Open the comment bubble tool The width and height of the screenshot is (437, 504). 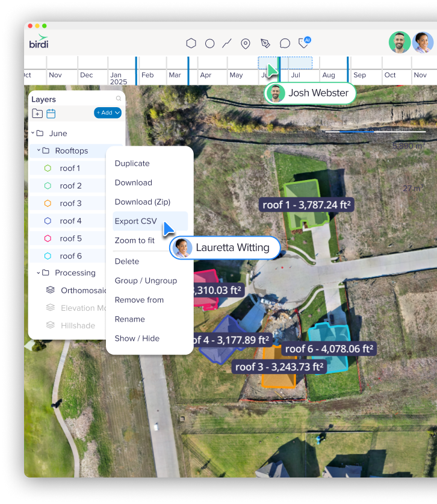[285, 43]
